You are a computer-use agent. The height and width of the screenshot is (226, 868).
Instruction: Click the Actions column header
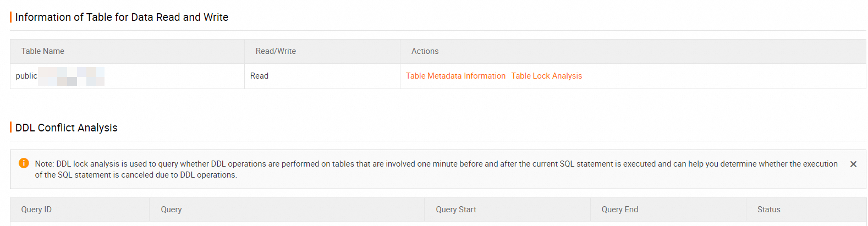(425, 51)
